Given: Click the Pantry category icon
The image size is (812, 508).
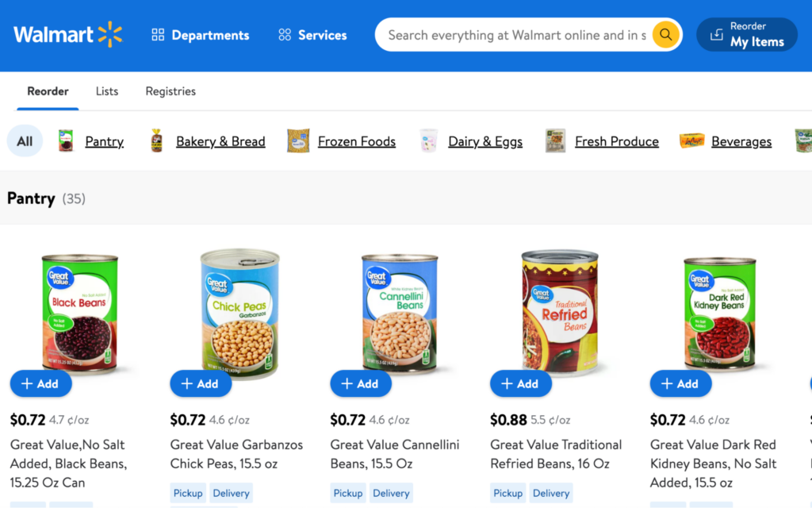Looking at the screenshot, I should [66, 141].
